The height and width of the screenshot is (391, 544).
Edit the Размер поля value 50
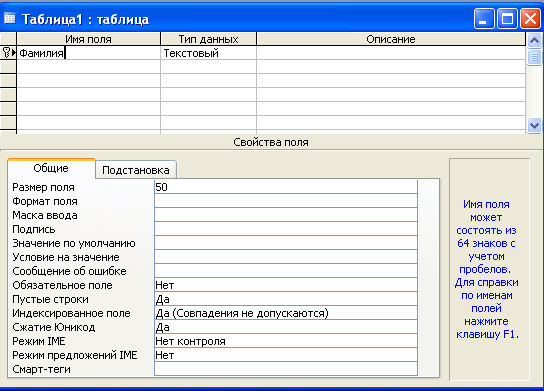pyautogui.click(x=286, y=187)
